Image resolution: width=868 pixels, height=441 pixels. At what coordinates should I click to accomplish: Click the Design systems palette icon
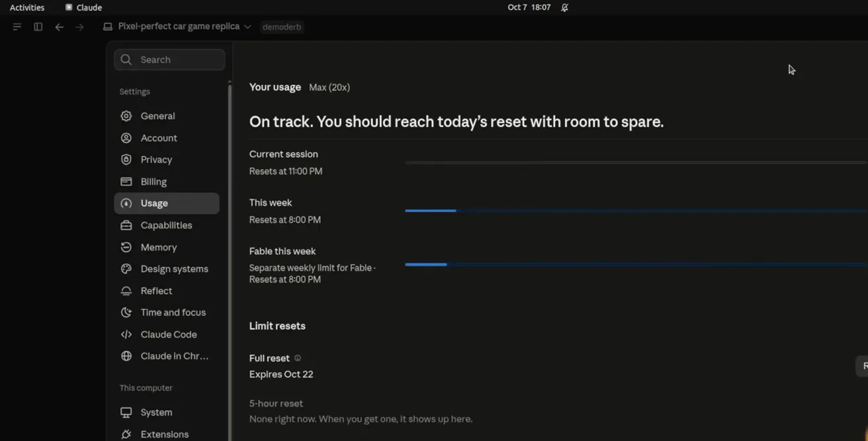(126, 269)
